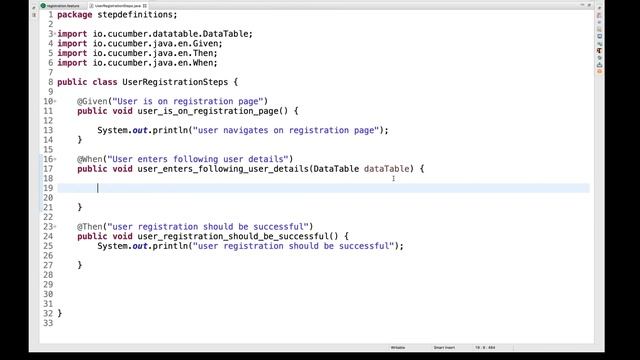Click the @Then("user registration should be successful") annotation
Screen dimensions: 640x360
195,227
